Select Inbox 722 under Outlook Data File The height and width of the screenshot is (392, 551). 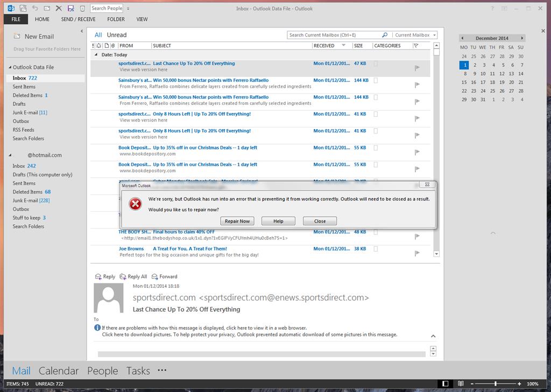click(45, 78)
